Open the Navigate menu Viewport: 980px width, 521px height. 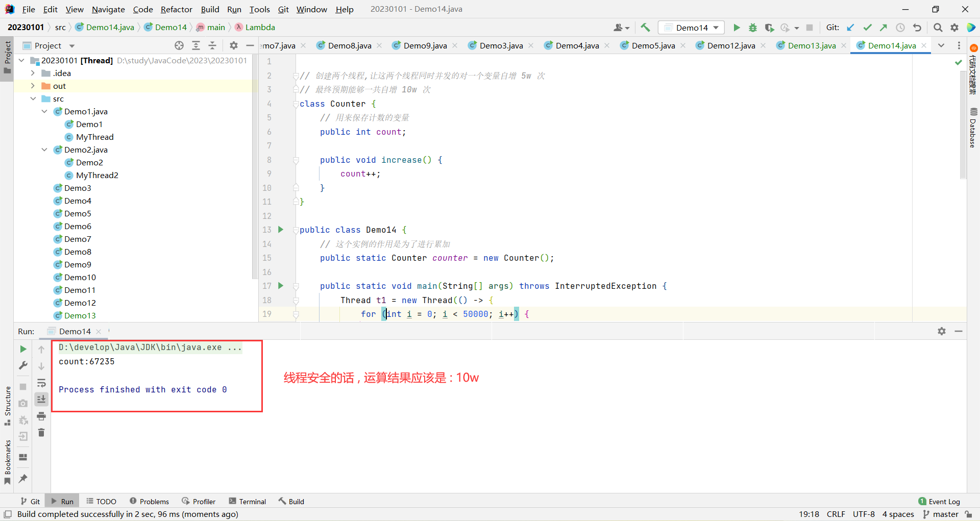click(x=108, y=9)
